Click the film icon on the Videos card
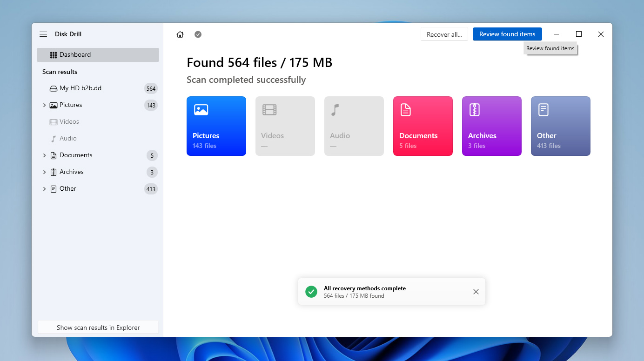The width and height of the screenshot is (644, 361). (x=269, y=110)
